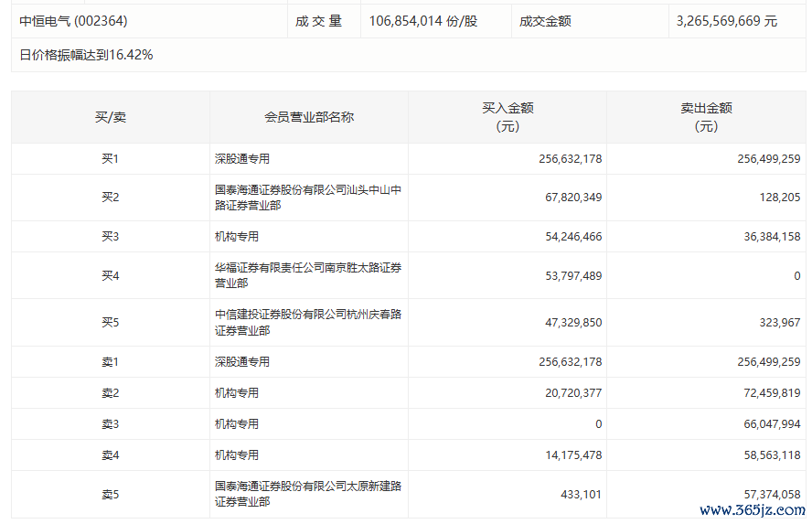Select the 106,854,014 份/股 volume value
The image size is (812, 524).
[x=422, y=21]
